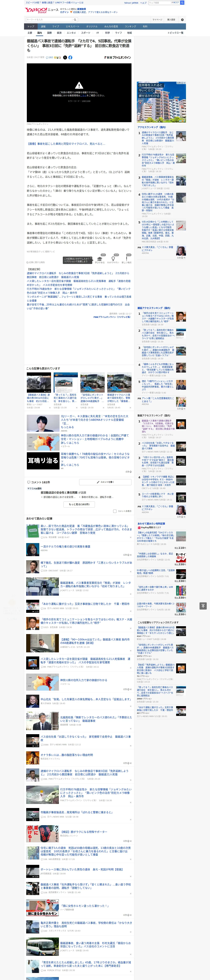The image size is (210, 980).
Task: Share the article on X
Action: coord(65,57)
